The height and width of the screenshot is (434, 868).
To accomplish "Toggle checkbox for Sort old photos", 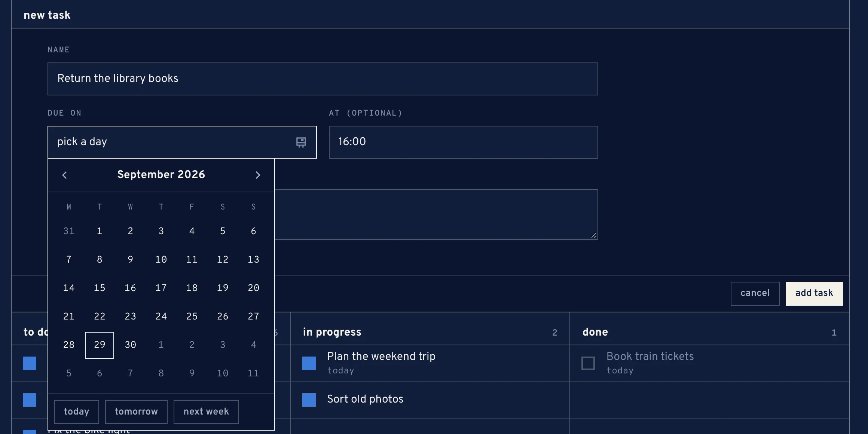I will point(309,400).
